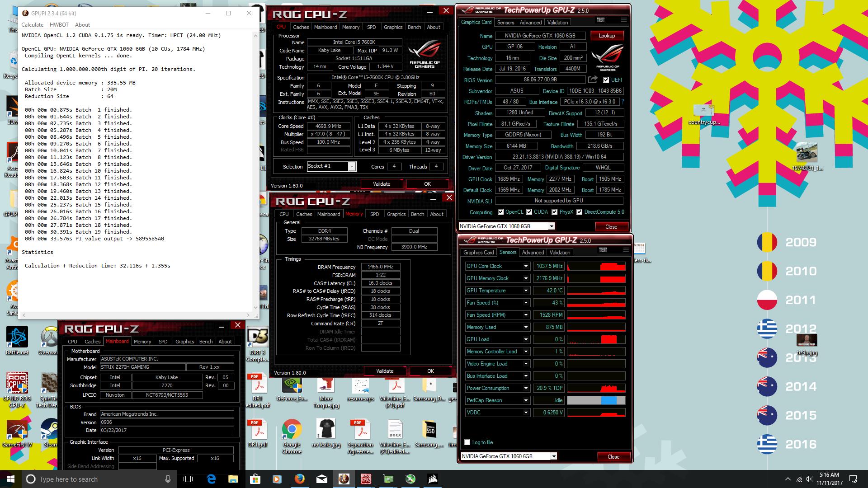Open GPU selector dropdown in Sensors window

[553, 456]
